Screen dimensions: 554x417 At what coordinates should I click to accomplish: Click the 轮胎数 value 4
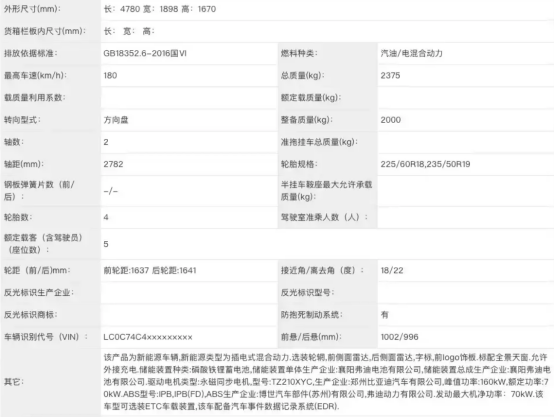point(106,217)
